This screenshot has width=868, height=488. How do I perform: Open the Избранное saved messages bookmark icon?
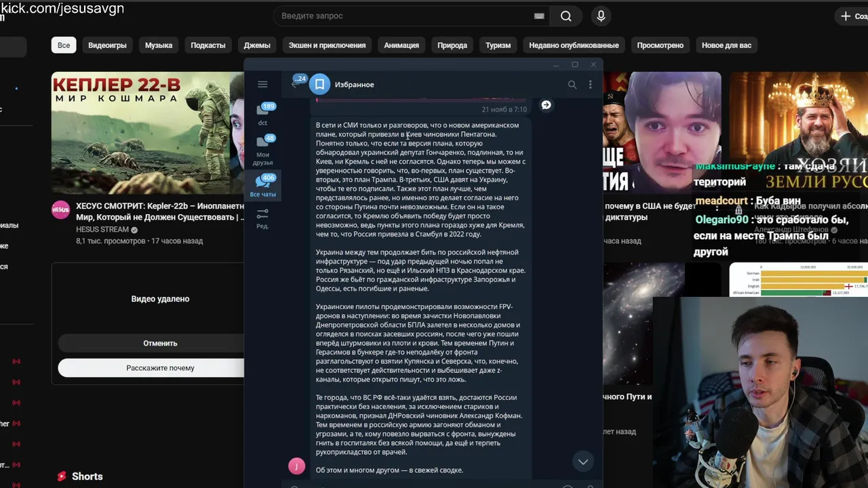(x=320, y=85)
